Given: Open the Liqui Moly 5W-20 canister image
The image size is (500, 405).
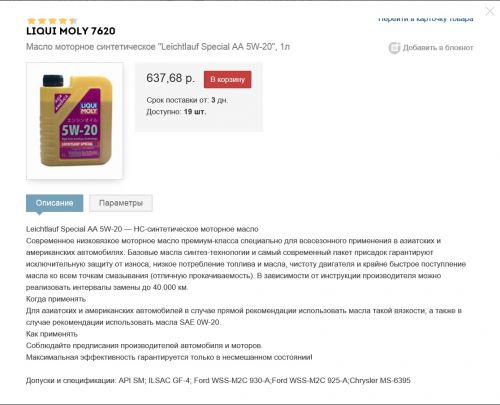Looking at the screenshot, I should pyautogui.click(x=75, y=121).
